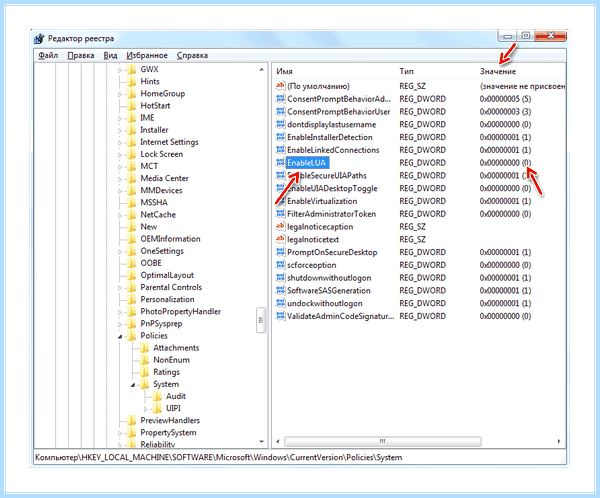This screenshot has height=498, width=600.
Task: Collapse the Policies tree node
Action: 120,336
